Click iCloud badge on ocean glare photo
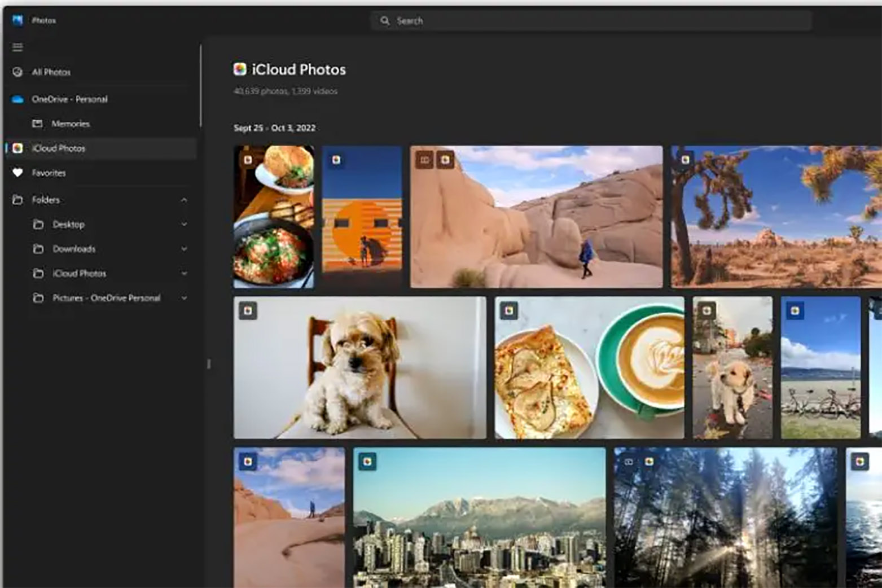 point(860,462)
